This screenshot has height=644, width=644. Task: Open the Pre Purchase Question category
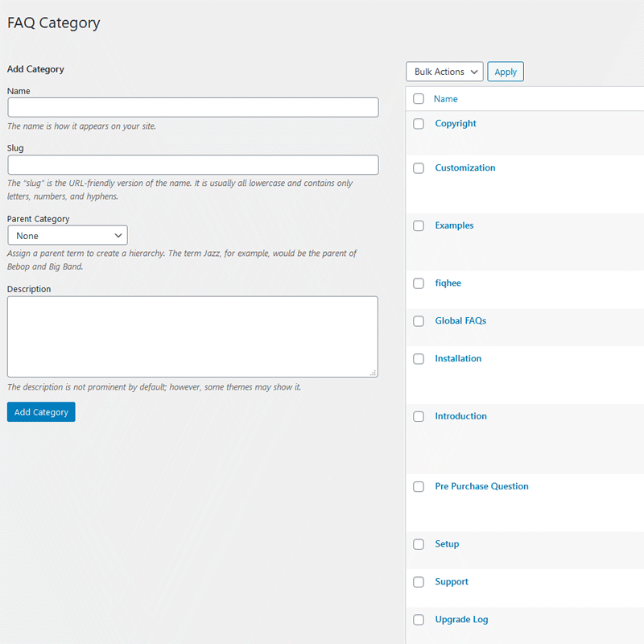tap(481, 486)
